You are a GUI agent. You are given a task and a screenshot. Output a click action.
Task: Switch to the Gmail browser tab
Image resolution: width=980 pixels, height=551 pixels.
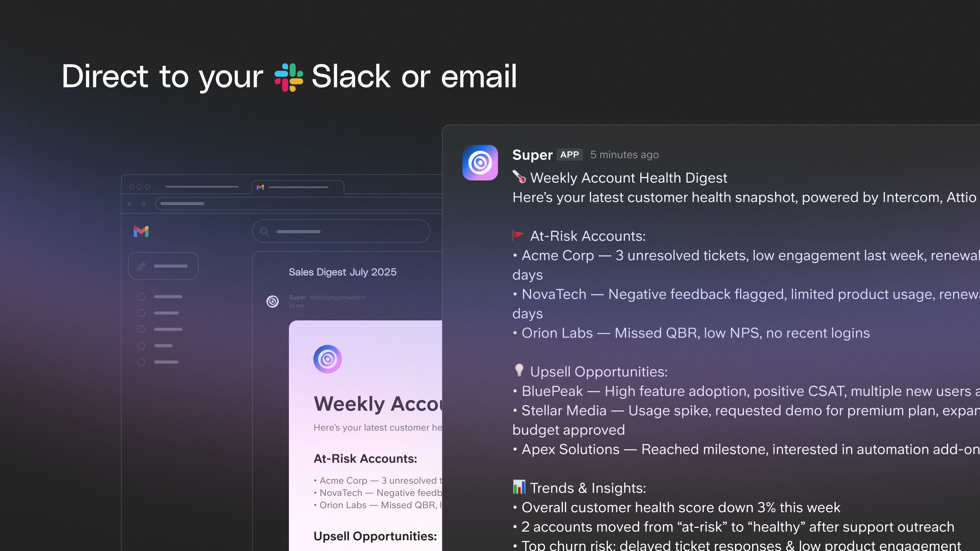tap(298, 187)
